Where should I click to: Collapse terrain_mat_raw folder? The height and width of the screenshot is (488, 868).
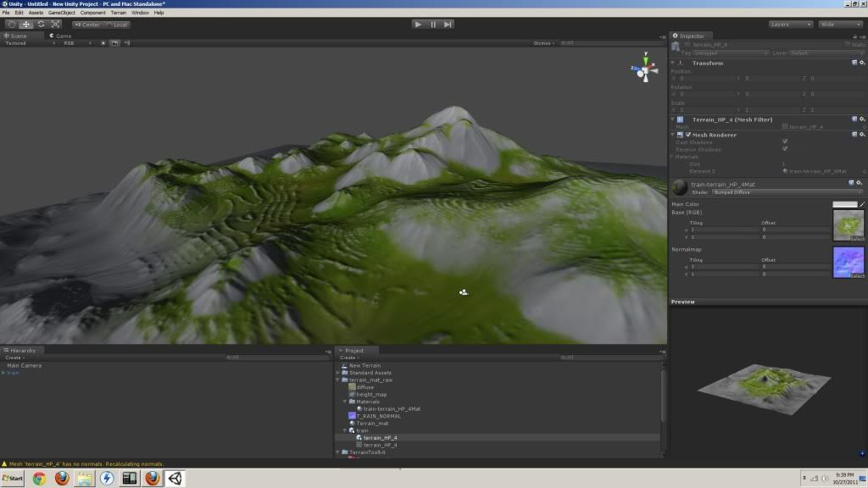point(338,380)
